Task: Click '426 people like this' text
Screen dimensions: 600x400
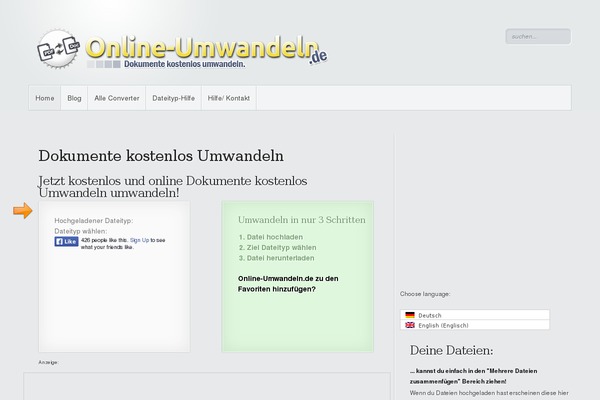Action: pos(104,240)
